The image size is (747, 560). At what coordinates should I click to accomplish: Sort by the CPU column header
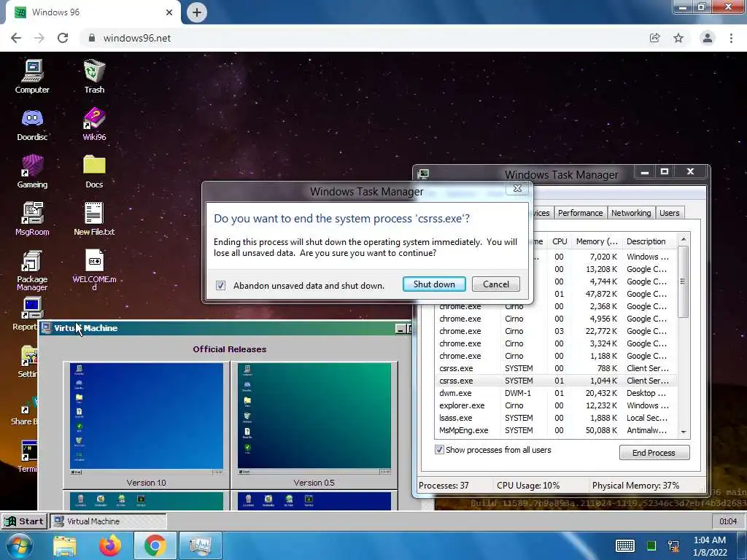(560, 241)
